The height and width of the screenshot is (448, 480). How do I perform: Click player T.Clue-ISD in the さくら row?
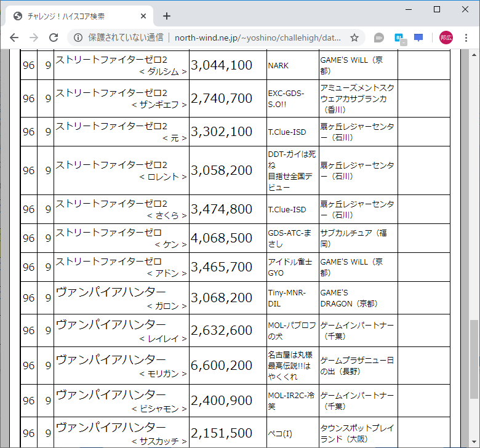287,209
